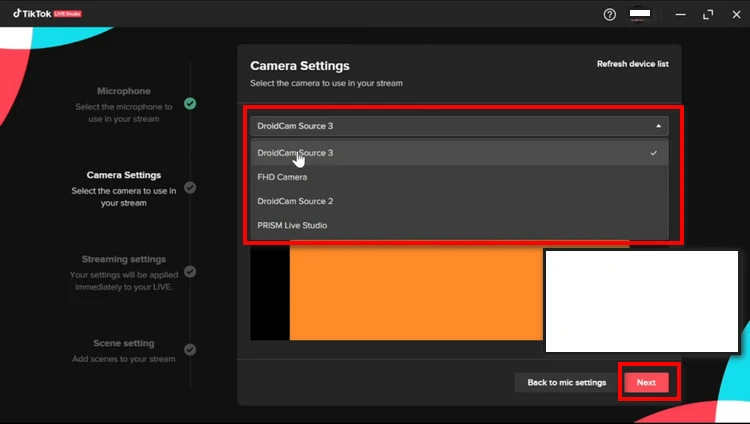Click 'Select the microphone to use' description
This screenshot has width=750, height=424.
[x=123, y=113]
